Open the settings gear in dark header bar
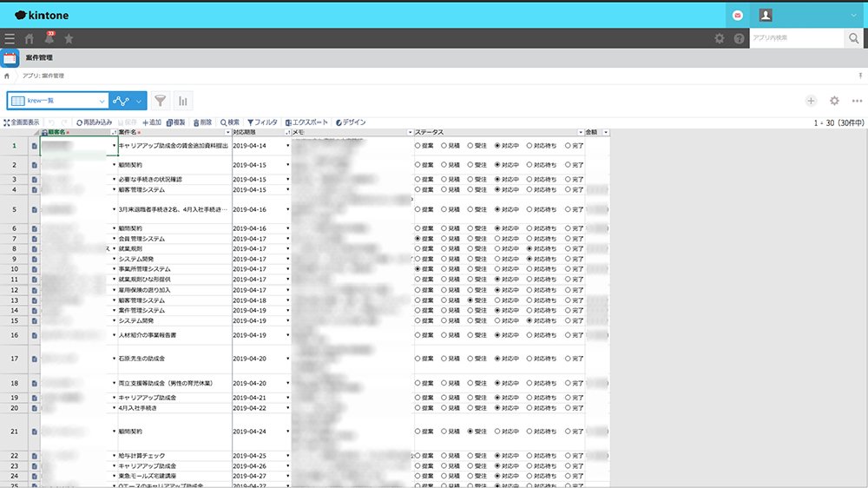The image size is (868, 488). coord(719,38)
